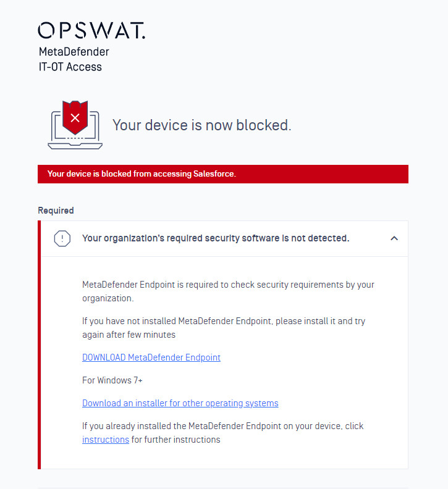This screenshot has width=448, height=489.
Task: Click the white X inside the red shield
Action: pos(75,118)
